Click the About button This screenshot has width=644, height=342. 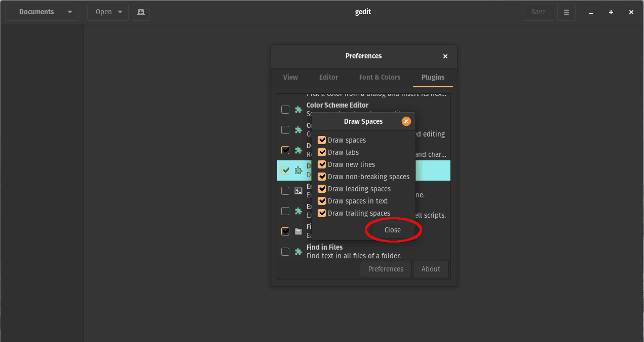[431, 269]
